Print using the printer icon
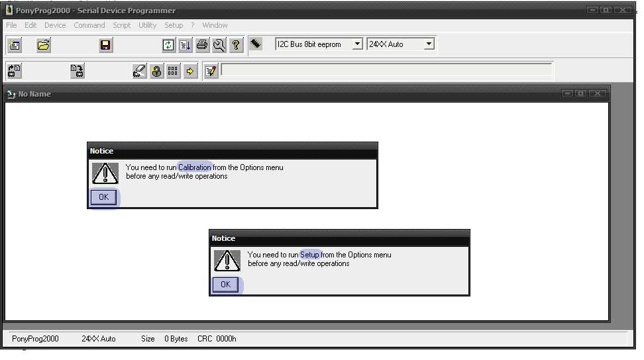644x360 pixels. [x=202, y=45]
